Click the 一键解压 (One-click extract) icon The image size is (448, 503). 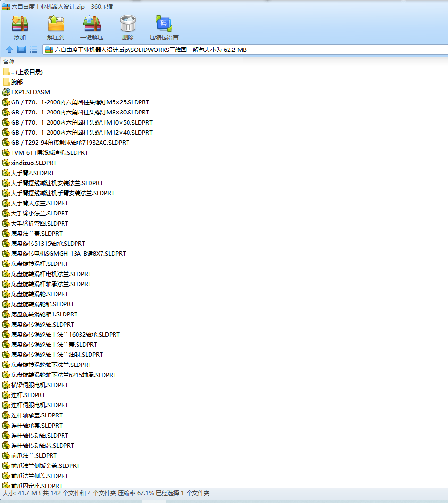92,24
